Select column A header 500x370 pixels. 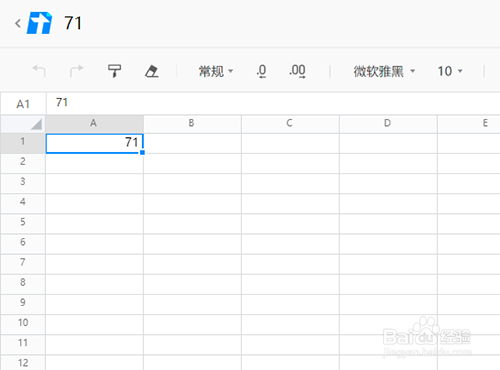click(94, 124)
